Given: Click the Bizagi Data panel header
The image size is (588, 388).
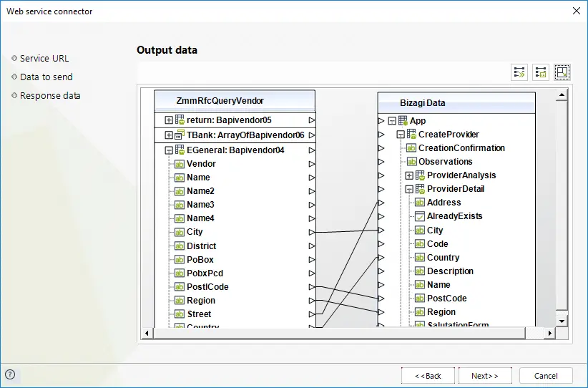Looking at the screenshot, I should click(456, 103).
